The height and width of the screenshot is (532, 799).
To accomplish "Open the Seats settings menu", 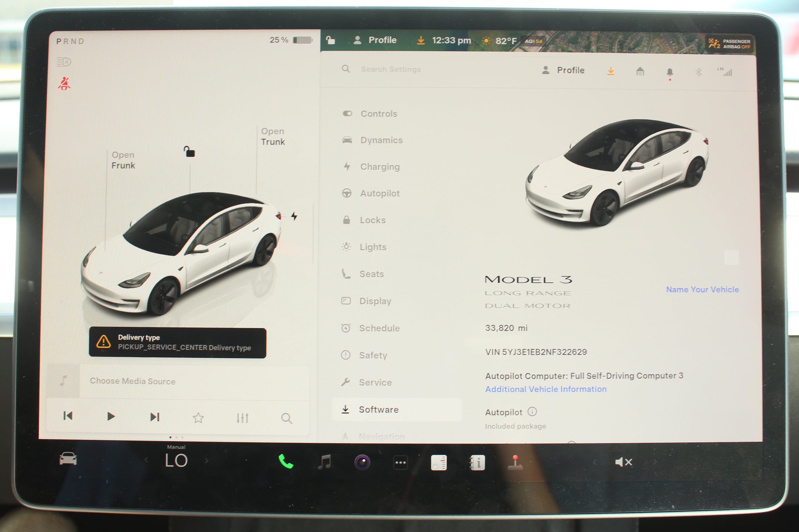I will pos(362,274).
